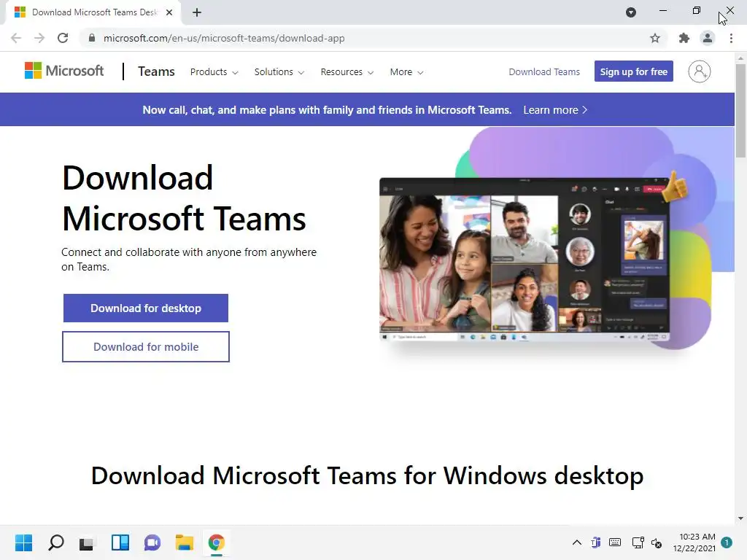Open the Chrome extensions puzzle icon

[684, 38]
